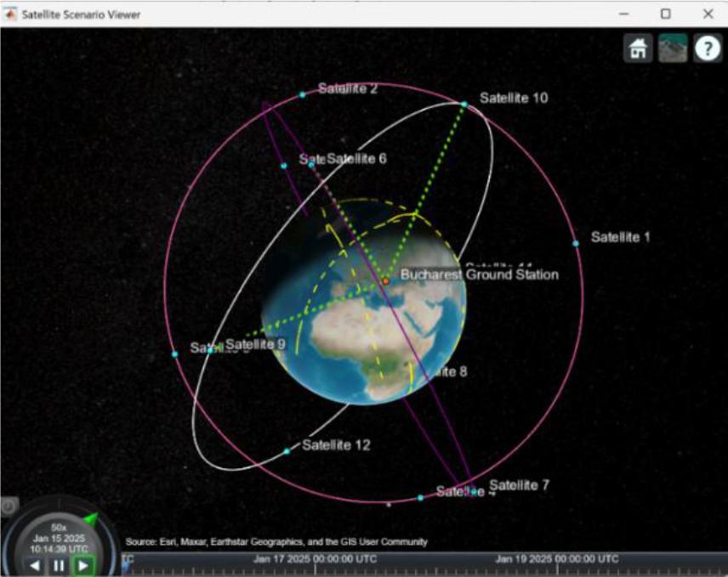Click the Jan 17 2025 timeline marker

[314, 559]
